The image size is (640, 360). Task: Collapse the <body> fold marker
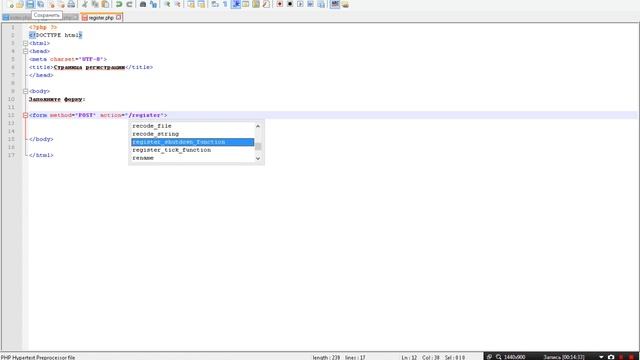coord(25,91)
